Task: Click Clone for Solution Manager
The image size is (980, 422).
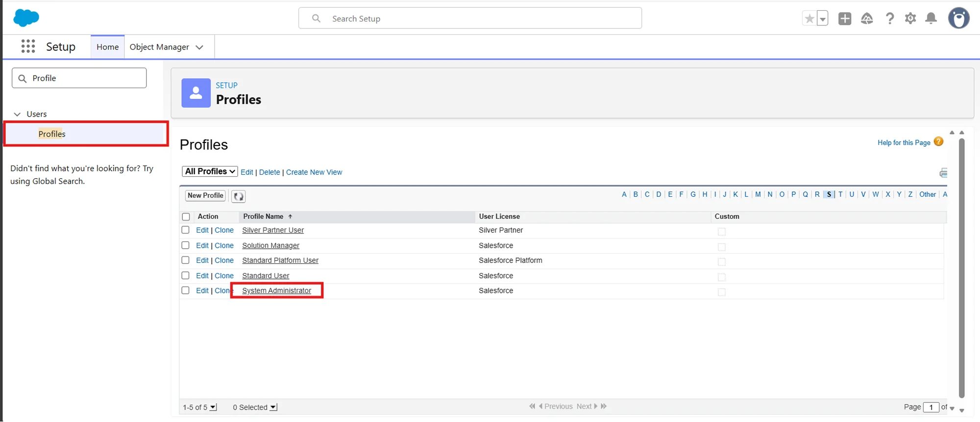Action: [x=224, y=245]
